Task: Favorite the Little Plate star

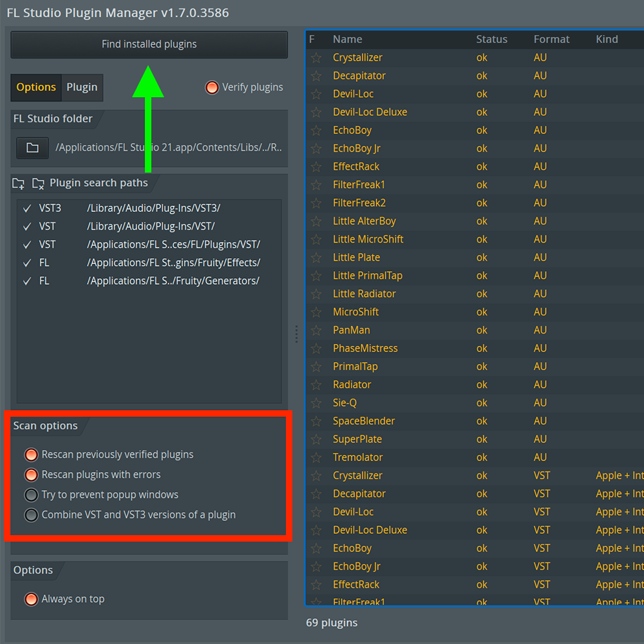Action: coord(316,258)
